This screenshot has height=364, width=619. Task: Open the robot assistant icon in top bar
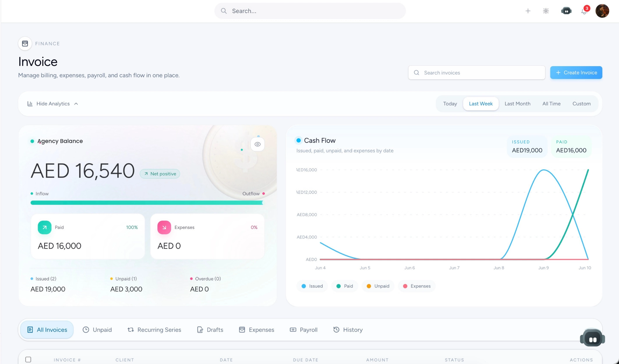(x=566, y=11)
